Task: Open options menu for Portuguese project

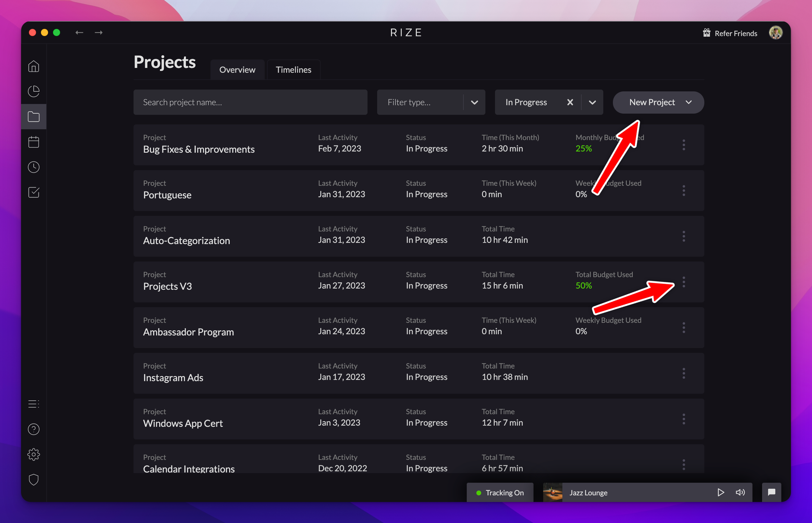Action: (x=684, y=191)
